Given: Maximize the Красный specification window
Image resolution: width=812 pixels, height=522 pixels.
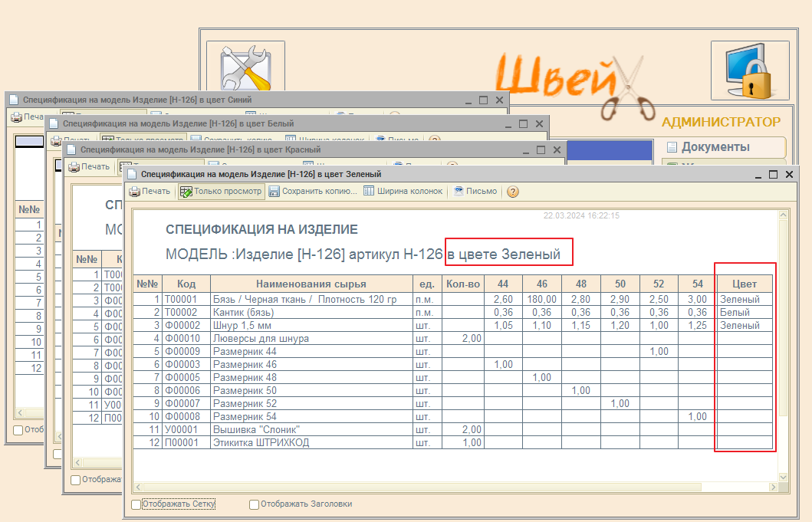Looking at the screenshot, I should click(541, 149).
